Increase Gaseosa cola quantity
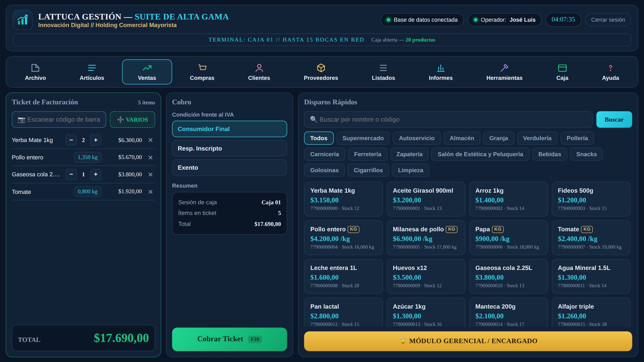Screen dimensions: 644x362 96,174
